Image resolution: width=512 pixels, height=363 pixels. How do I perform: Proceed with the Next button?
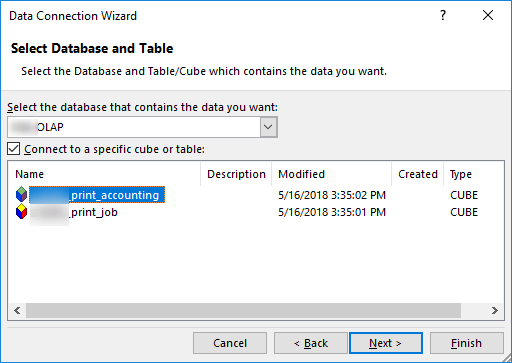(386, 343)
